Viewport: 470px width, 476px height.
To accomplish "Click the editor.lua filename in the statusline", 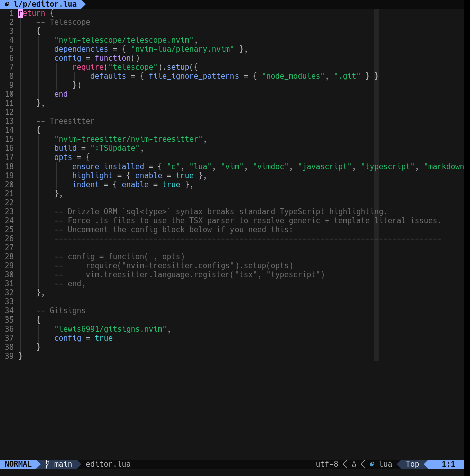I will pos(108,464).
